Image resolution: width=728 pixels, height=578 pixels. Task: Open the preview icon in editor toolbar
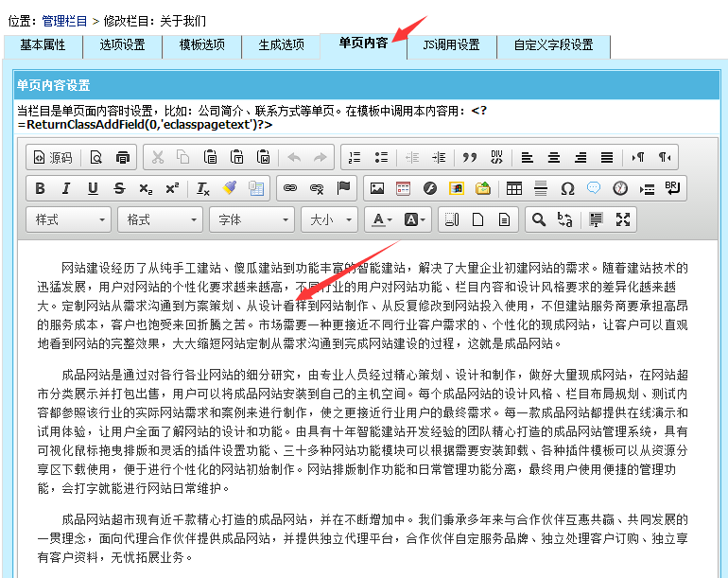pos(95,158)
